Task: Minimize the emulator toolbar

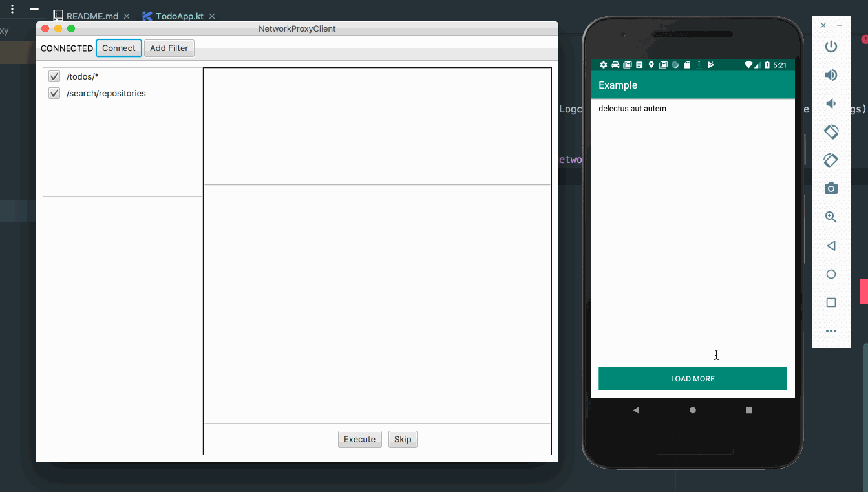Action: (840, 25)
